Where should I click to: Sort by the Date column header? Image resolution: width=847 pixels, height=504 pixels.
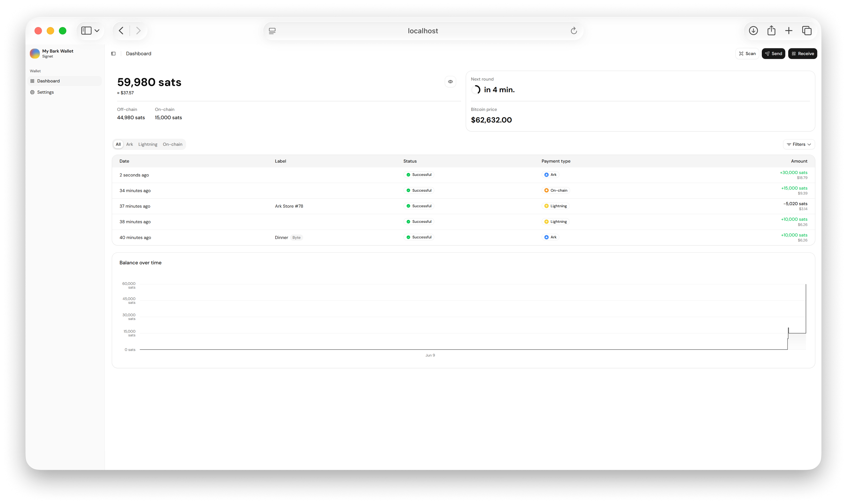coord(124,161)
